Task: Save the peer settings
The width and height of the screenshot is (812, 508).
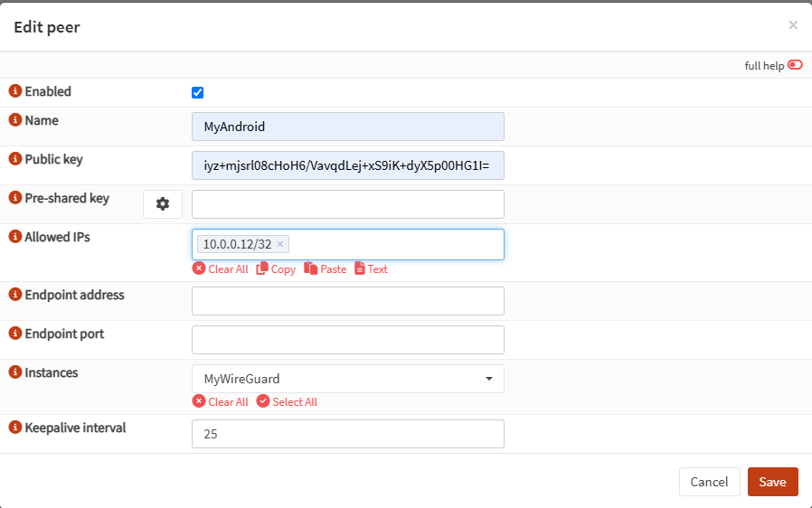Action: point(772,482)
